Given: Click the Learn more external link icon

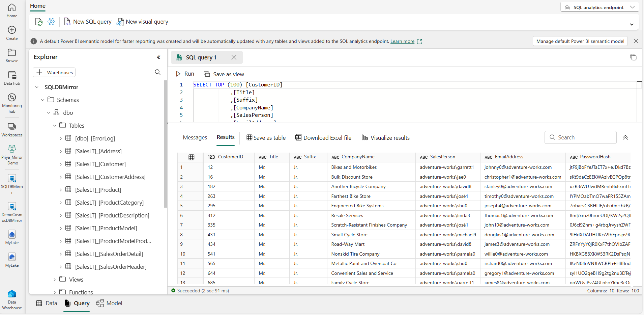Looking at the screenshot, I should 420,41.
